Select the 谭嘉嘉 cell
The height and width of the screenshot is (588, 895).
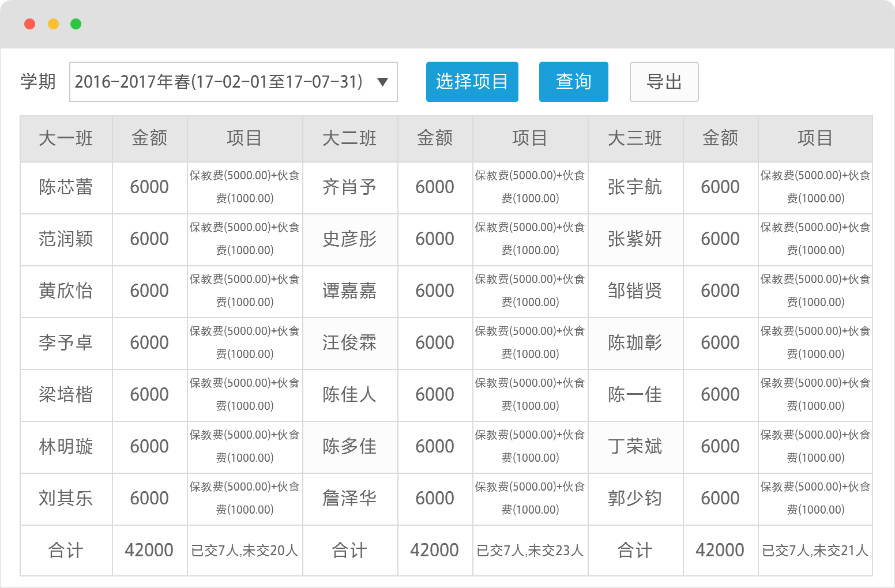pos(349,291)
